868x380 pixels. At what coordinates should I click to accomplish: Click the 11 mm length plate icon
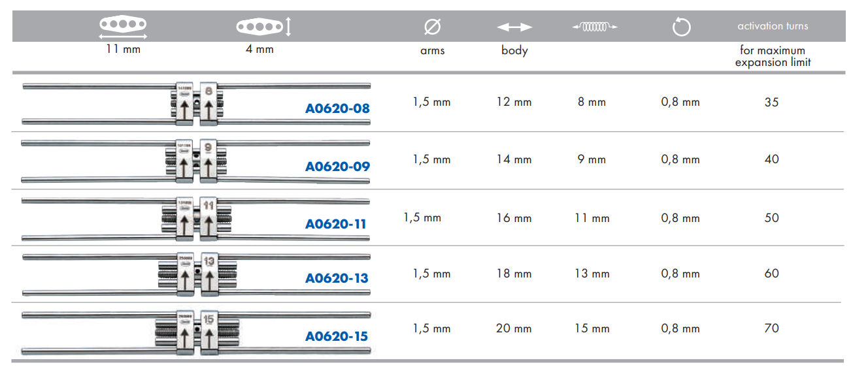click(x=123, y=25)
